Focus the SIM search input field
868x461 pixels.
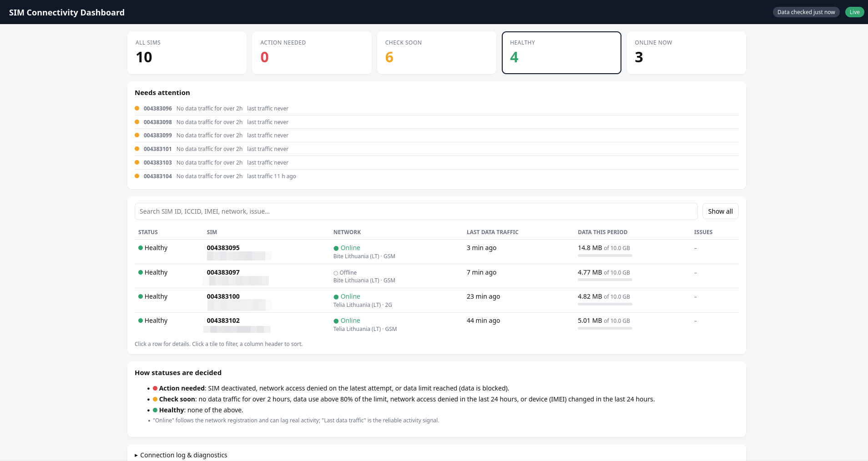pos(416,211)
